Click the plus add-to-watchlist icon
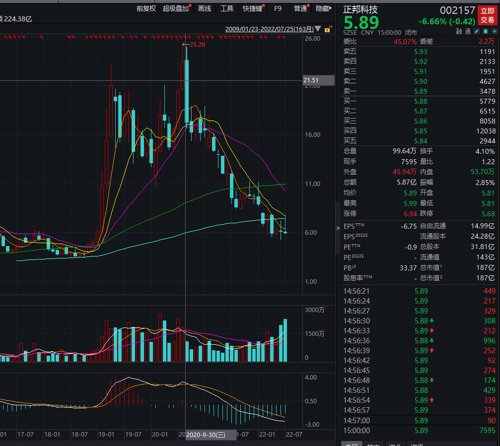This screenshot has width=500, height=446. click(x=494, y=32)
